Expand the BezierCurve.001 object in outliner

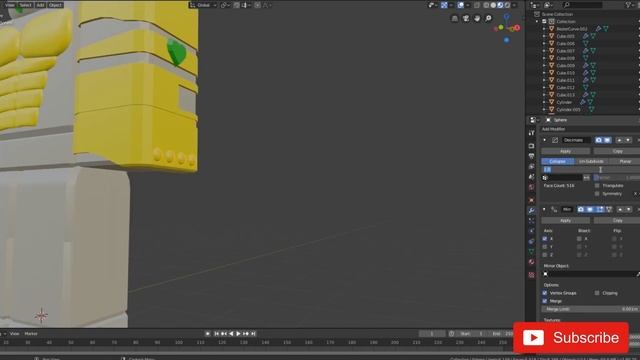click(x=544, y=29)
